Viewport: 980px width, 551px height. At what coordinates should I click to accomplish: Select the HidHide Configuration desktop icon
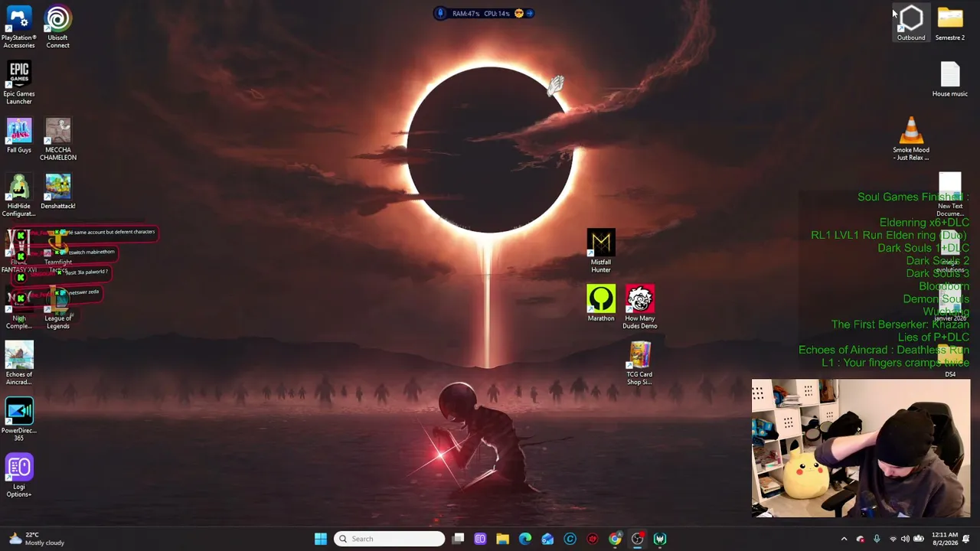(x=19, y=195)
